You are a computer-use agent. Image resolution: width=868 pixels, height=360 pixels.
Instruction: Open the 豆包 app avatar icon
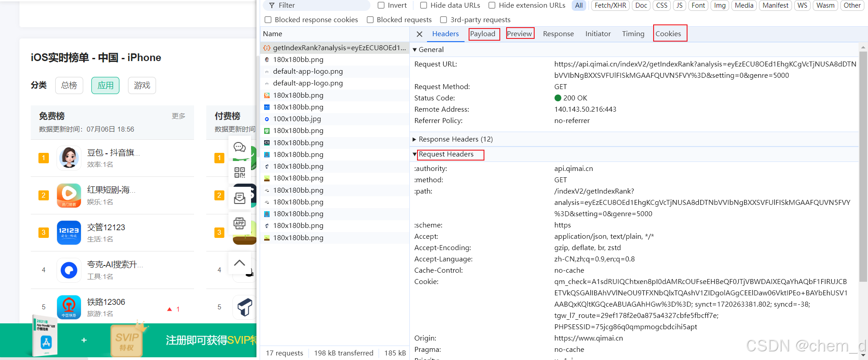click(x=69, y=158)
